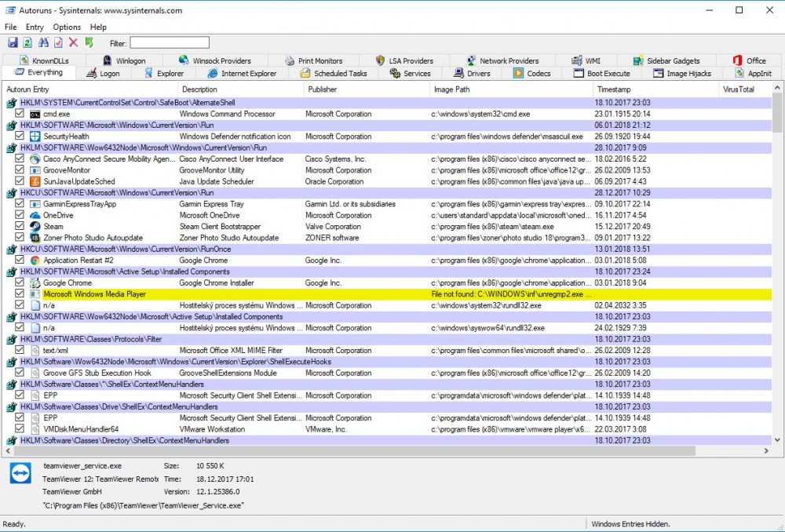Switch to the Scheduled Tasks tab
Viewport: 785px width, 532px height.
click(334, 74)
